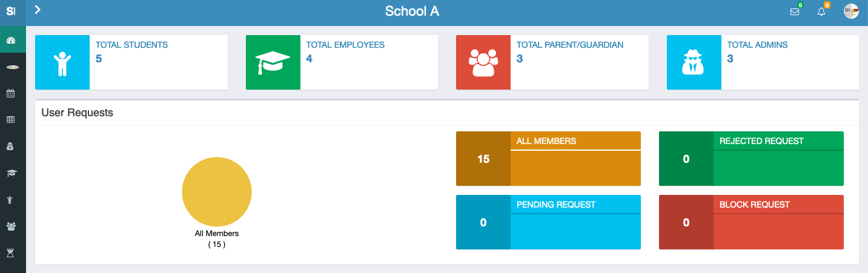Open the user profile avatar menu
The width and height of the screenshot is (868, 273).
pyautogui.click(x=851, y=12)
